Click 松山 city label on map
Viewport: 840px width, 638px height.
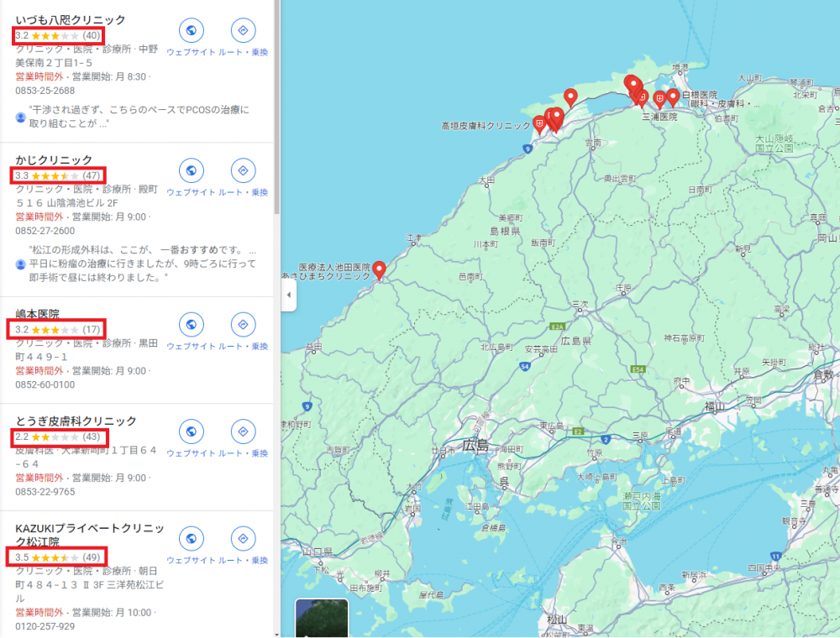[557, 620]
